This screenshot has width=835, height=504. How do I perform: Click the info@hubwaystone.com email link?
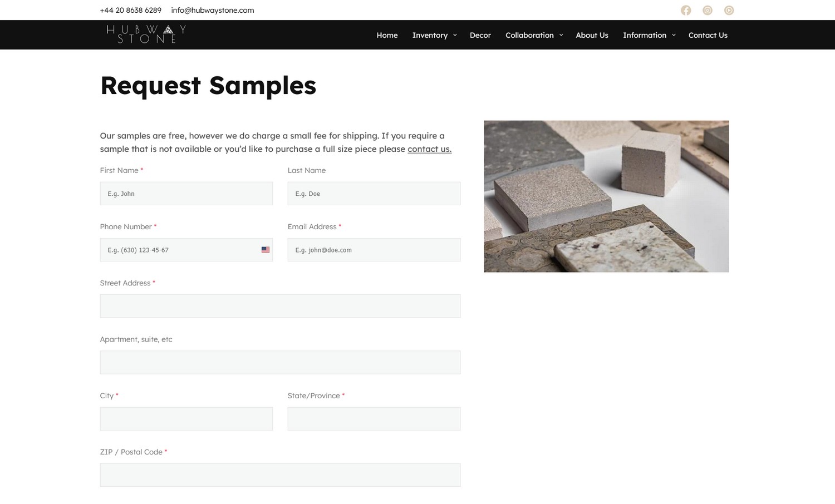pos(213,10)
